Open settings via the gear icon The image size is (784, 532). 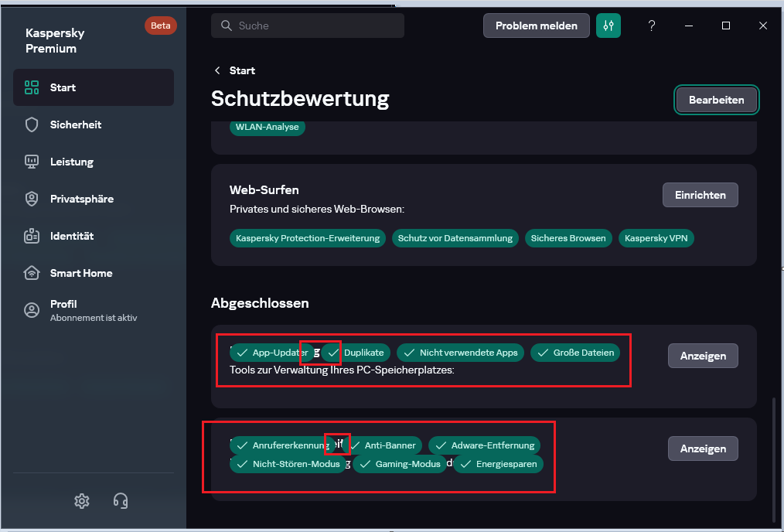(82, 500)
